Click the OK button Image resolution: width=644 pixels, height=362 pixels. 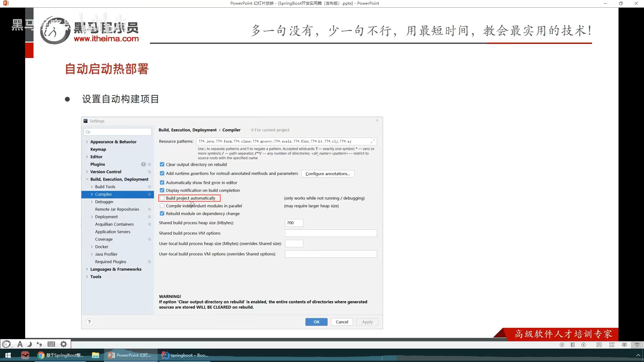(x=316, y=322)
